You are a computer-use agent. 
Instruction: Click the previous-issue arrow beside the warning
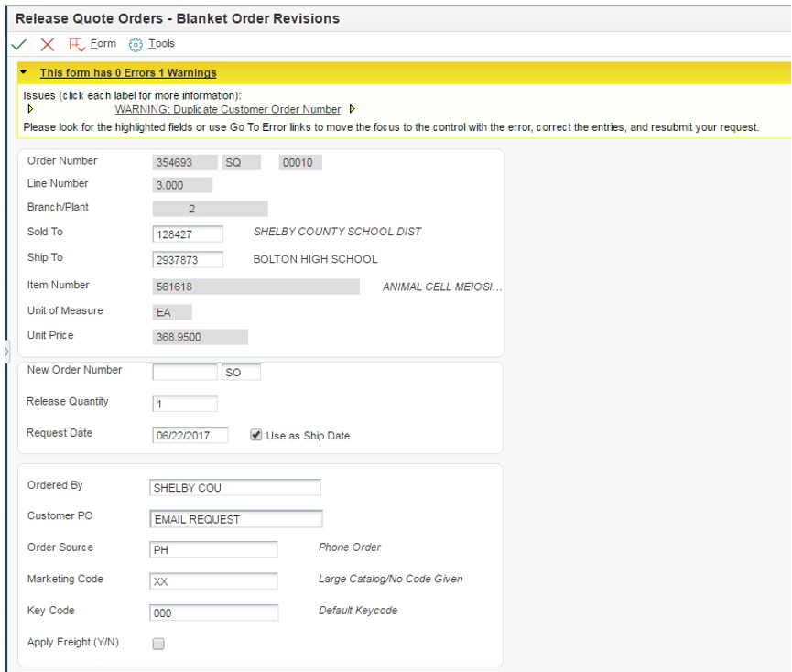(x=30, y=109)
